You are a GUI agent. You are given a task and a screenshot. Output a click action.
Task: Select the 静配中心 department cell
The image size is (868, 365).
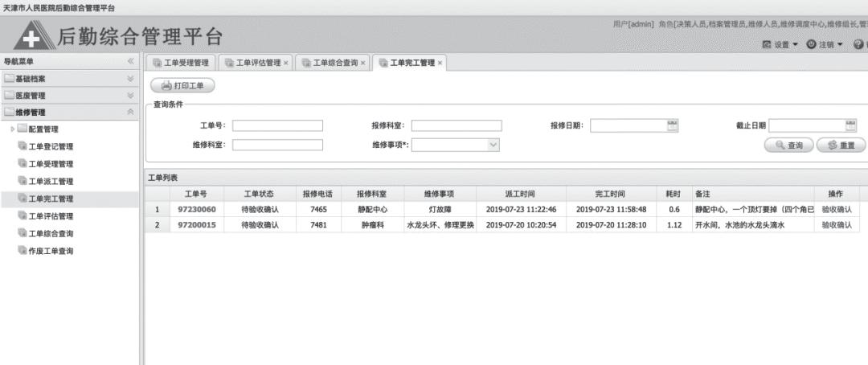(371, 209)
